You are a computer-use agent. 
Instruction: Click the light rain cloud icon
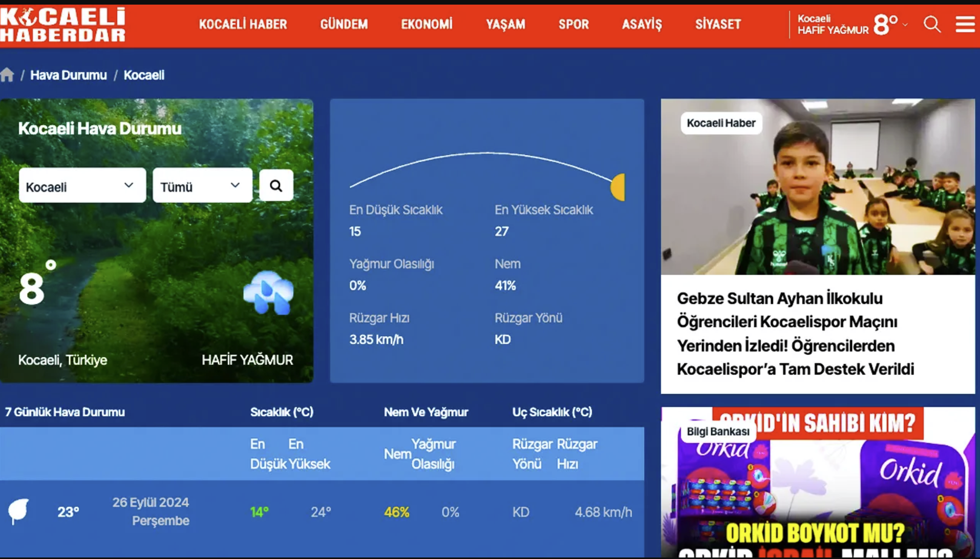click(x=268, y=293)
